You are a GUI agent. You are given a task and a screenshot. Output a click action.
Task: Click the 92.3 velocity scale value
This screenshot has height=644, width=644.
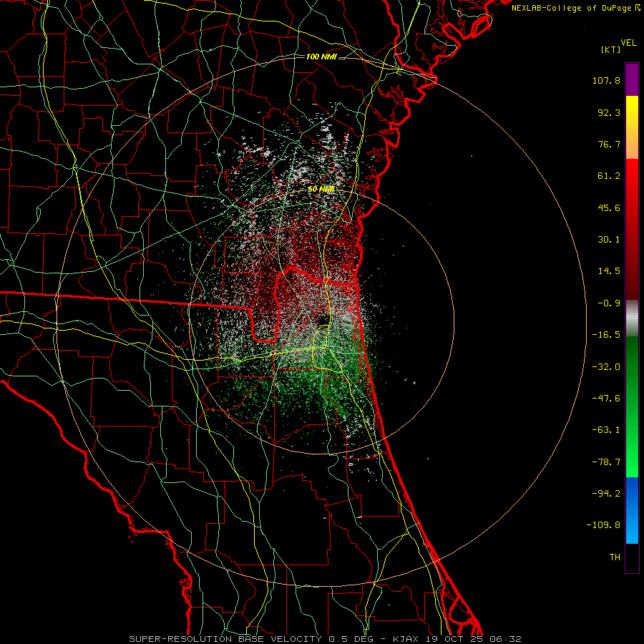click(609, 112)
